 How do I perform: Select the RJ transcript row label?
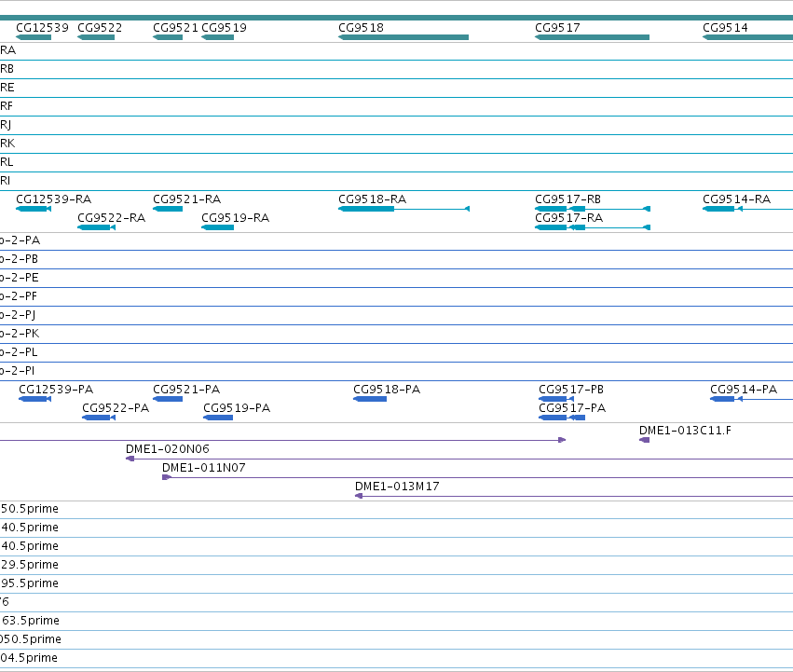pyautogui.click(x=6, y=125)
